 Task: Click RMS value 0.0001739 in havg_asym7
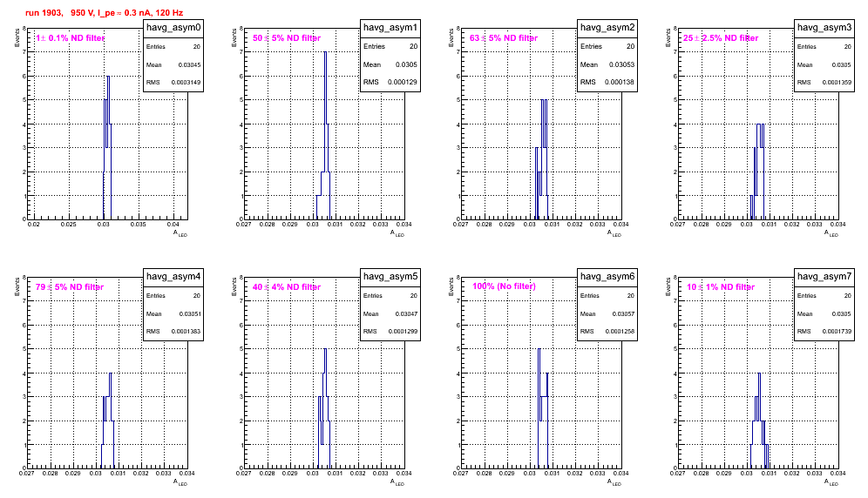[x=837, y=332]
